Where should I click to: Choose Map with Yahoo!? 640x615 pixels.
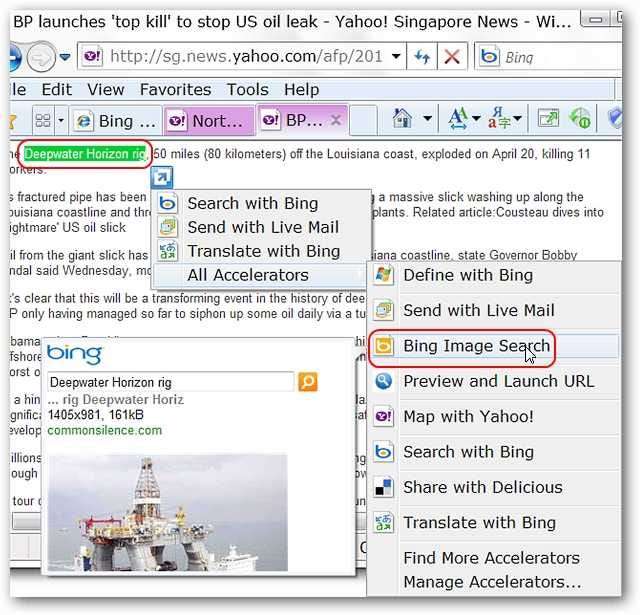click(x=493, y=416)
